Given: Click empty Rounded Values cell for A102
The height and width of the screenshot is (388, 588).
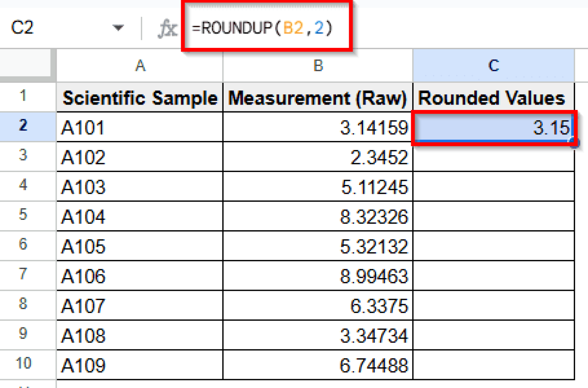Looking at the screenshot, I should tap(493, 157).
